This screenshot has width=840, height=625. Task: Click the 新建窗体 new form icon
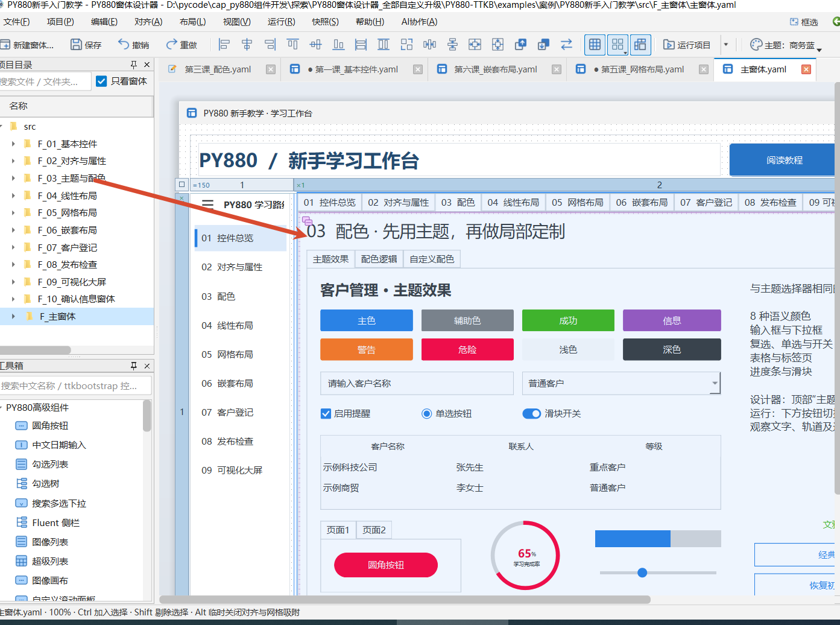click(5, 45)
